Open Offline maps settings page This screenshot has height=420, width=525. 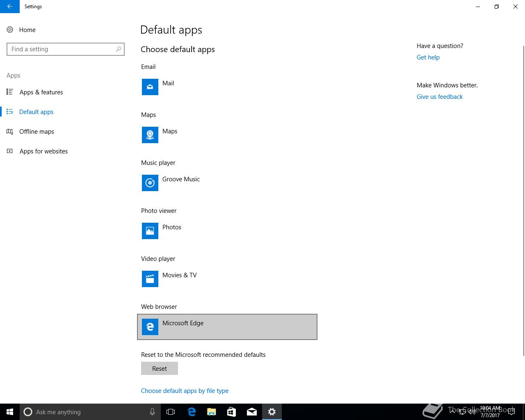(37, 132)
